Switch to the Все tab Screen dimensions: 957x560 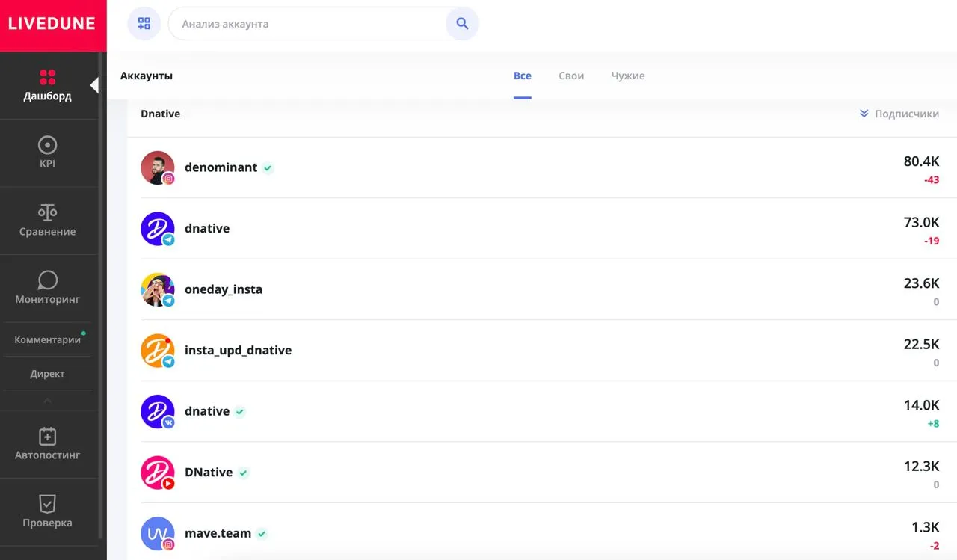click(523, 76)
